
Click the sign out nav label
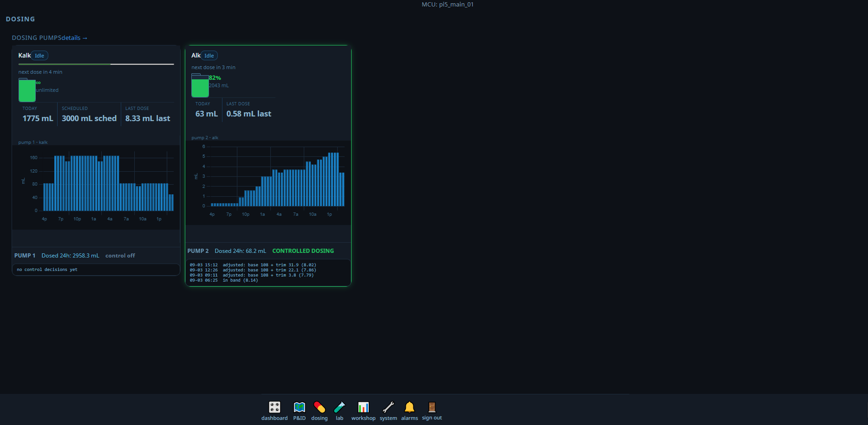(432, 418)
